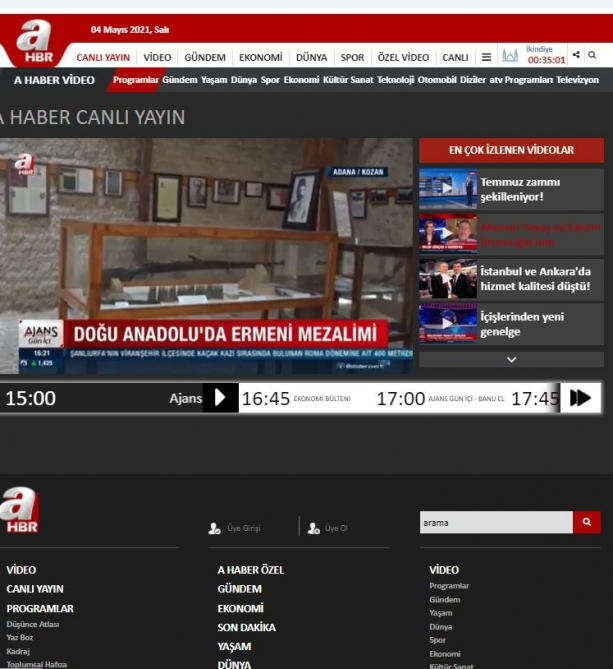Click the schedule play arrow button
This screenshot has height=669, width=613.
tap(220, 398)
